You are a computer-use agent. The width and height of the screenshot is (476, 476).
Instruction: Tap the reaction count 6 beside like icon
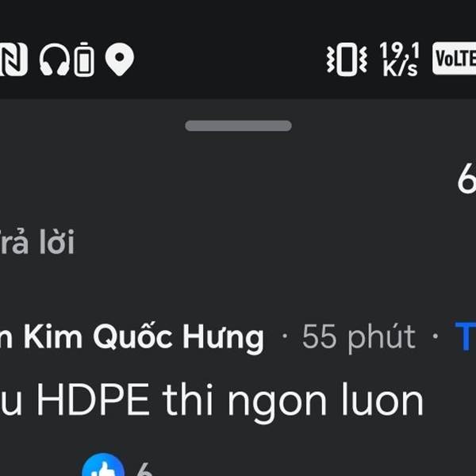[x=144, y=469]
